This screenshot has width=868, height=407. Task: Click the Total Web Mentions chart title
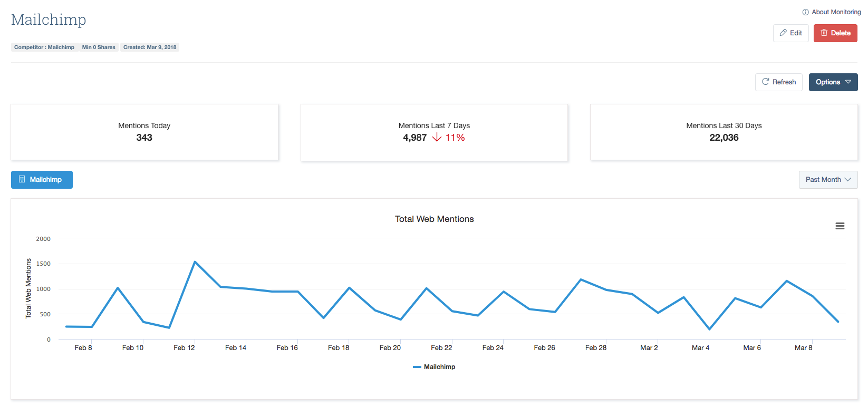pyautogui.click(x=435, y=219)
